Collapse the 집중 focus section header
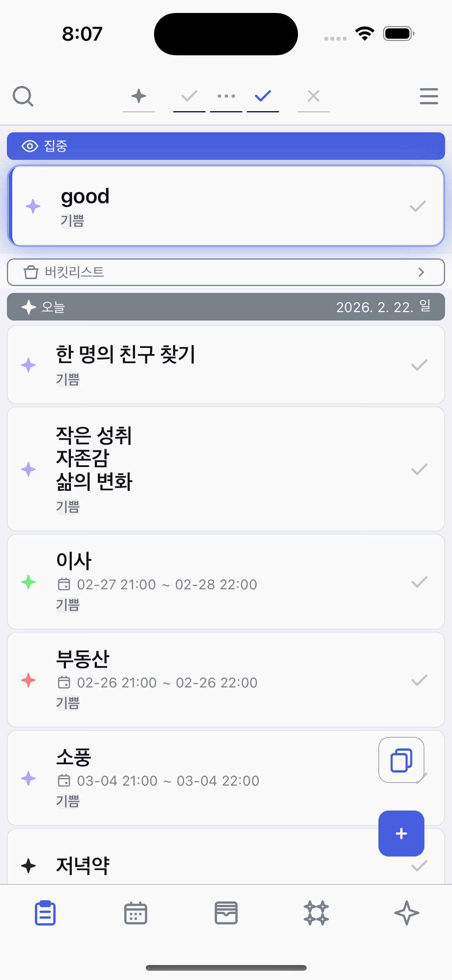The height and width of the screenshot is (980, 452). point(226,146)
